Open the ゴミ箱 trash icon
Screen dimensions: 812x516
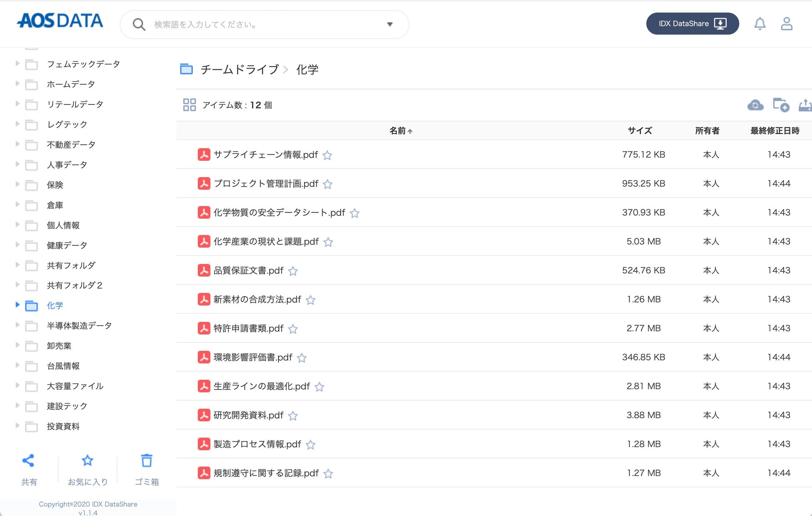[147, 461]
